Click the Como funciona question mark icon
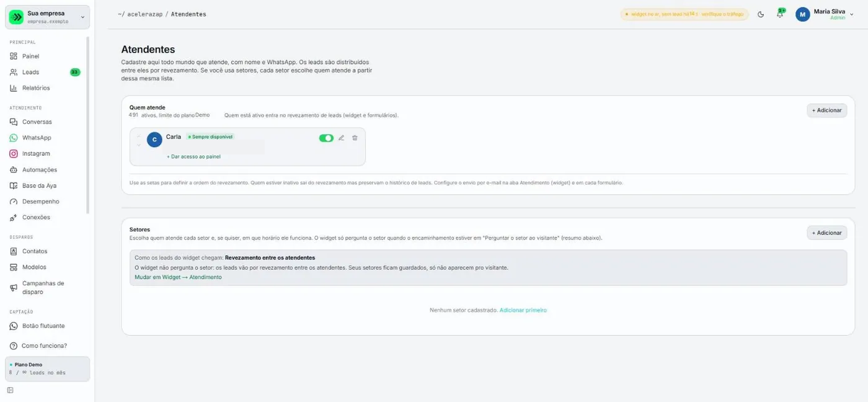Screen dimensions: 868x402 coord(14,346)
